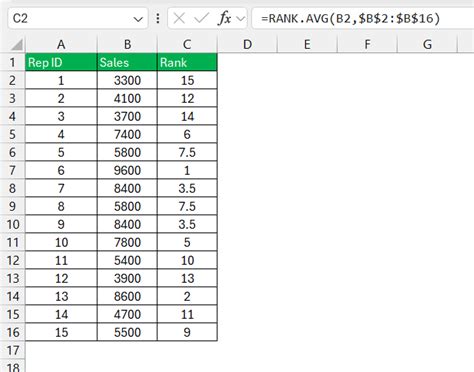Click the Rank cell showing 2
Viewport: 474px width, 372px height.
click(187, 296)
